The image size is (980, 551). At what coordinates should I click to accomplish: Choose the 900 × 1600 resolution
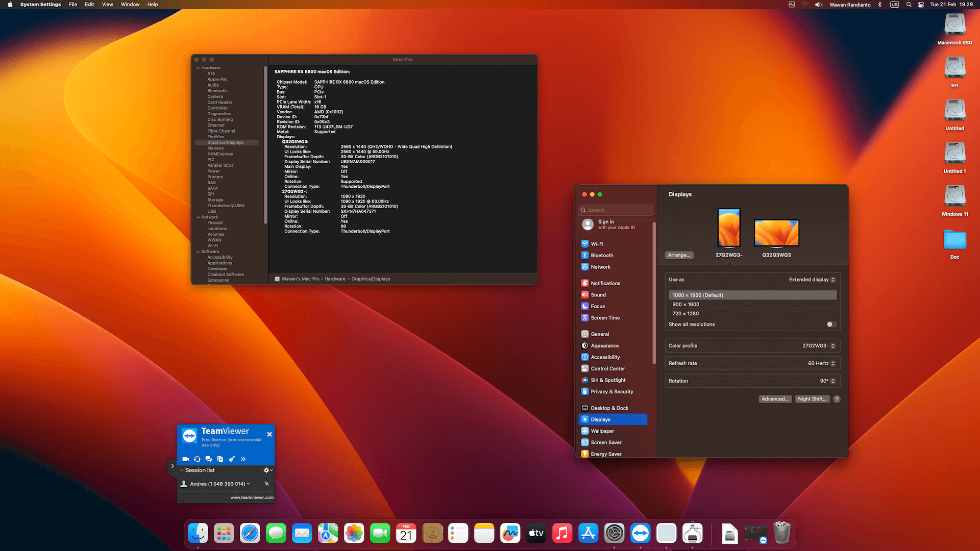click(x=752, y=305)
